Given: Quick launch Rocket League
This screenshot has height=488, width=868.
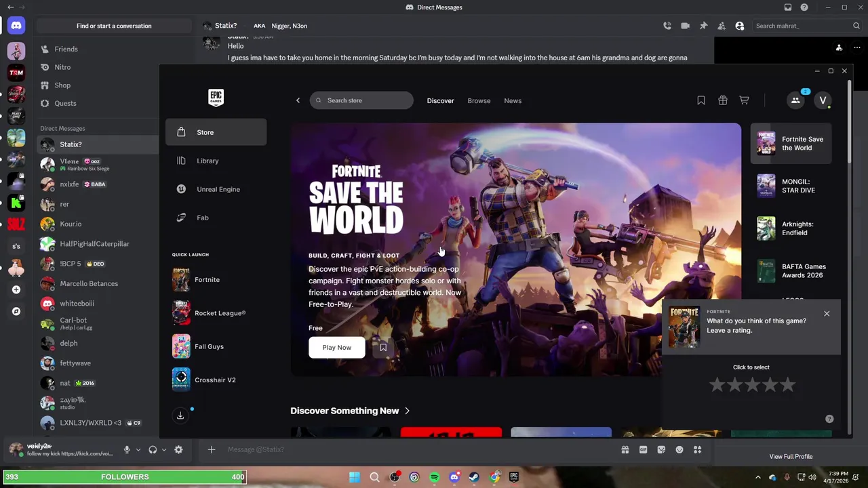Looking at the screenshot, I should [x=216, y=313].
